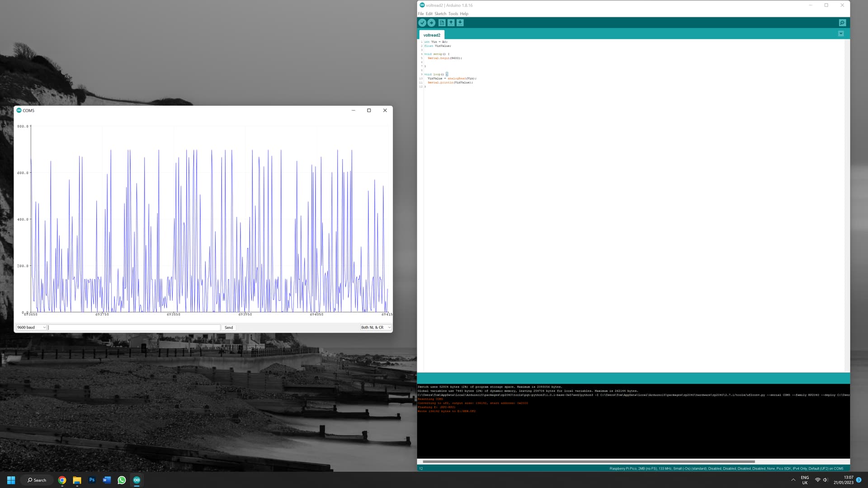Viewport: 868px width, 488px height.
Task: Click the Send button in plotter
Action: tap(229, 327)
